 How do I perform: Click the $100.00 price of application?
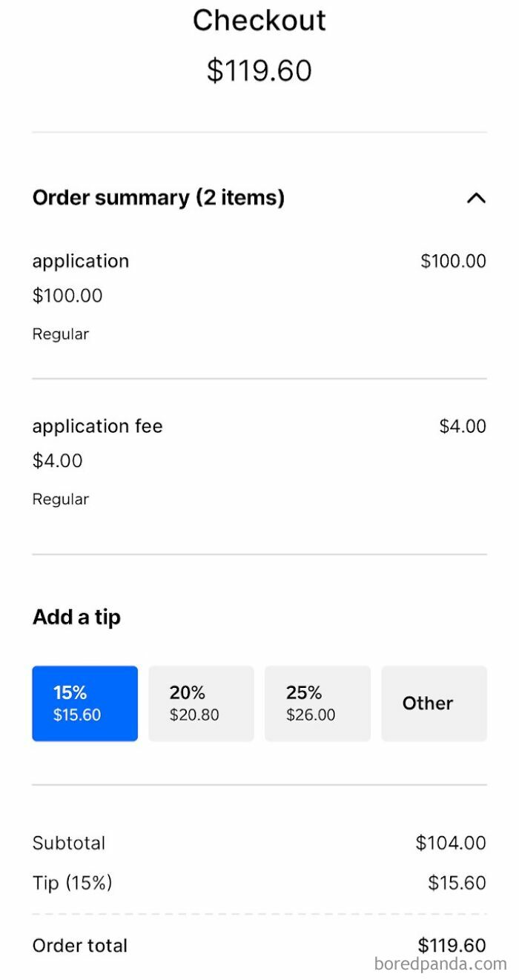click(x=453, y=261)
